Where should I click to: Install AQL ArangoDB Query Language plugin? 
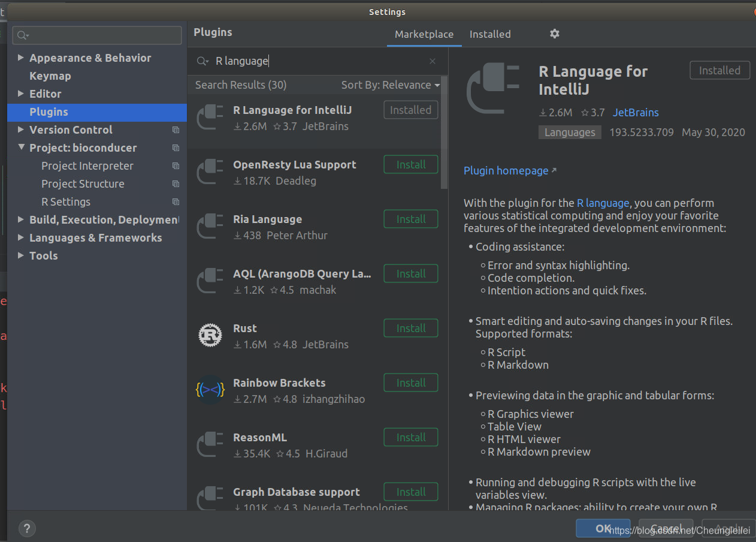[x=411, y=273]
